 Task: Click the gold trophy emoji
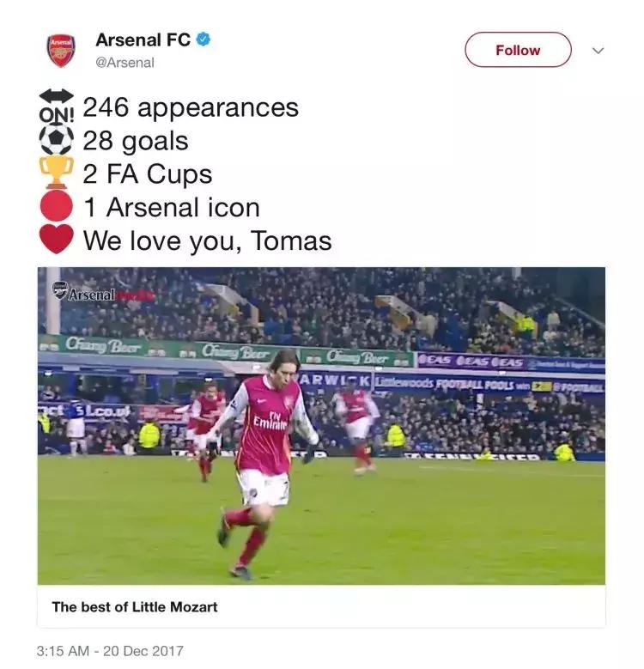[x=57, y=173]
